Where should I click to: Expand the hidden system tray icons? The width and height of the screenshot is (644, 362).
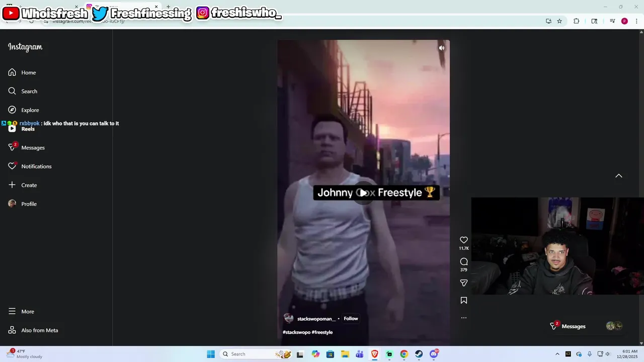(x=557, y=354)
